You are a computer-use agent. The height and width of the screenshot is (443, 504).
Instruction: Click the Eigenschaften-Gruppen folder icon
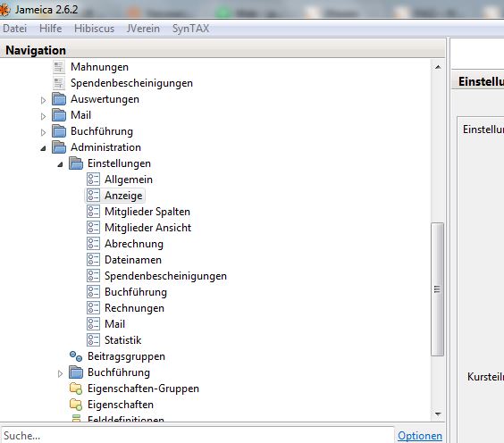[x=76, y=389]
